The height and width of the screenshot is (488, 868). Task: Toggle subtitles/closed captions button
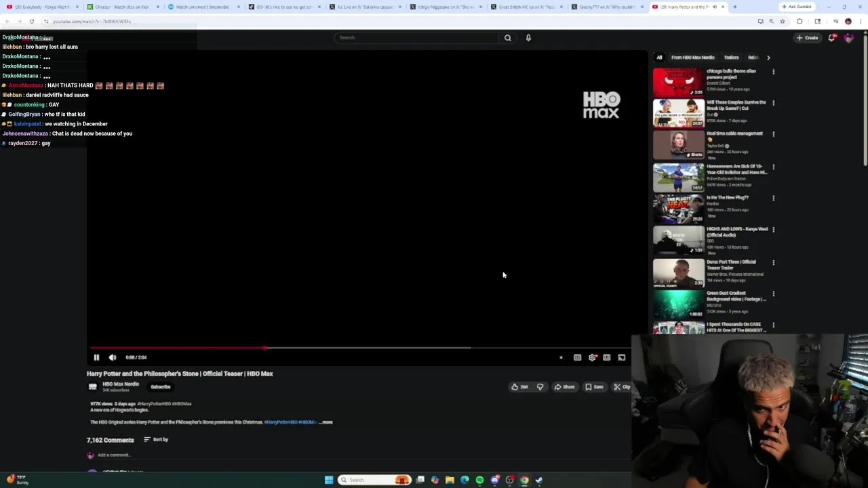point(577,357)
